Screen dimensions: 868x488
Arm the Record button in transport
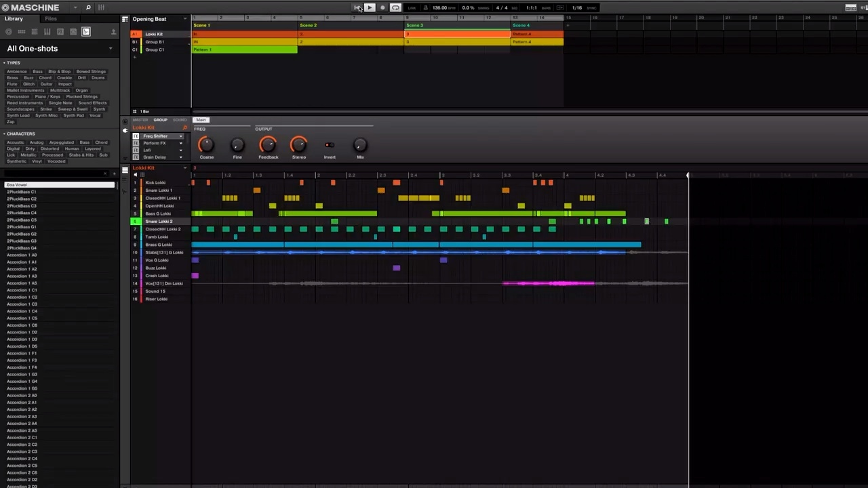[382, 7]
